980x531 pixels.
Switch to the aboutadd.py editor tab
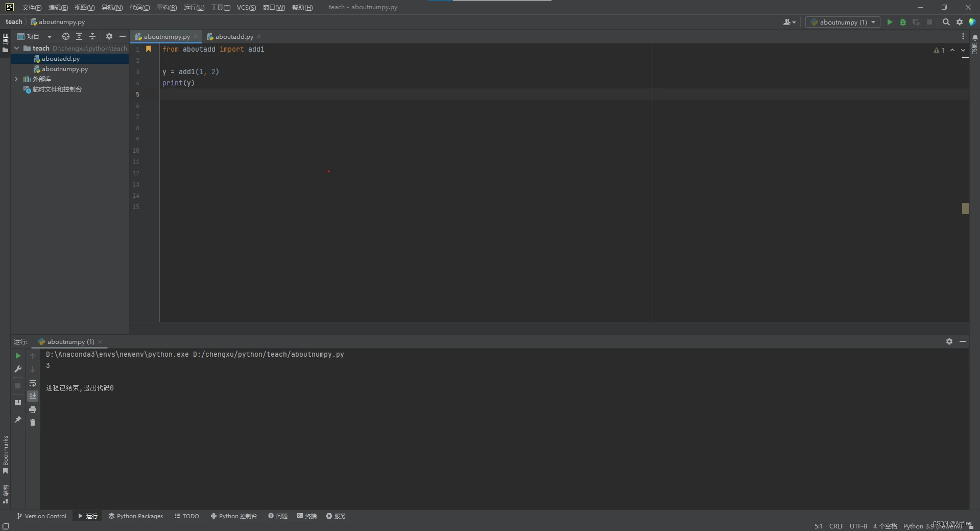pos(234,36)
